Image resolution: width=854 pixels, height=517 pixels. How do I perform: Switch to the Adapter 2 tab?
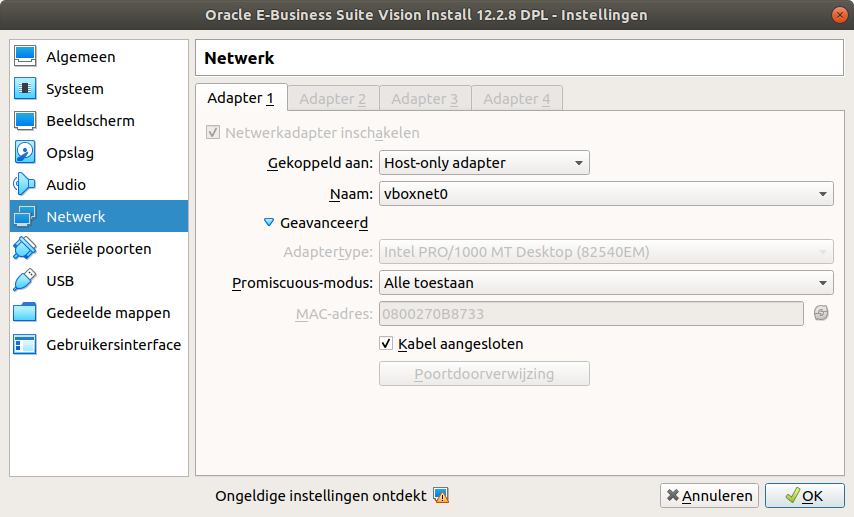coord(332,98)
